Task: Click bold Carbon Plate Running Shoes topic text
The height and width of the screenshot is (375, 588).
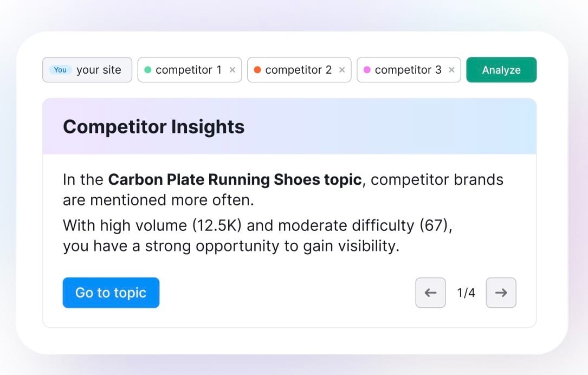Action: pyautogui.click(x=235, y=179)
